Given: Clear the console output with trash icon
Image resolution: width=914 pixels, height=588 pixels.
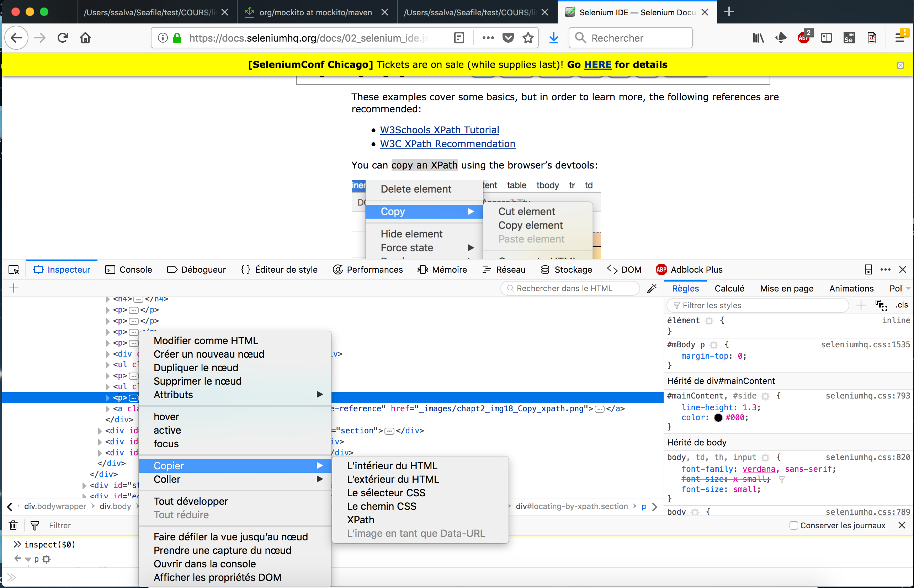Looking at the screenshot, I should (x=12, y=525).
